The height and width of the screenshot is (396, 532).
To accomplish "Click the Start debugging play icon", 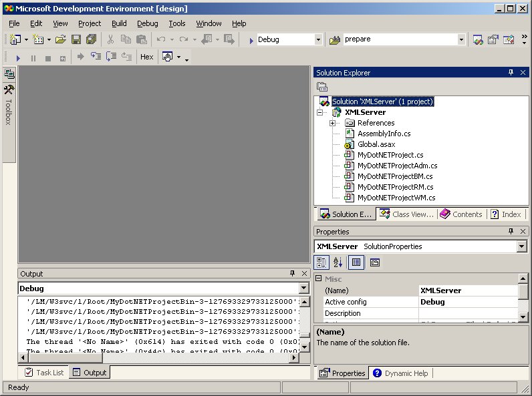I will coord(19,57).
